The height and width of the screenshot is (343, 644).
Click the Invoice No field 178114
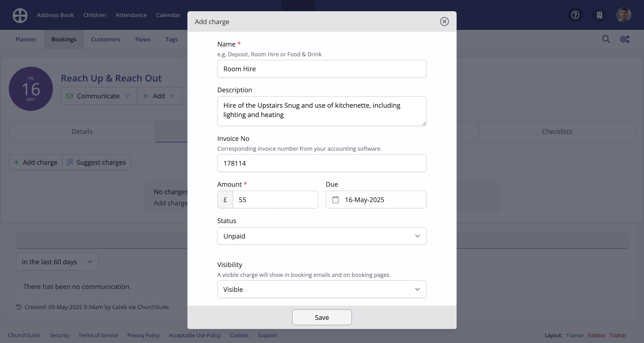click(x=322, y=163)
